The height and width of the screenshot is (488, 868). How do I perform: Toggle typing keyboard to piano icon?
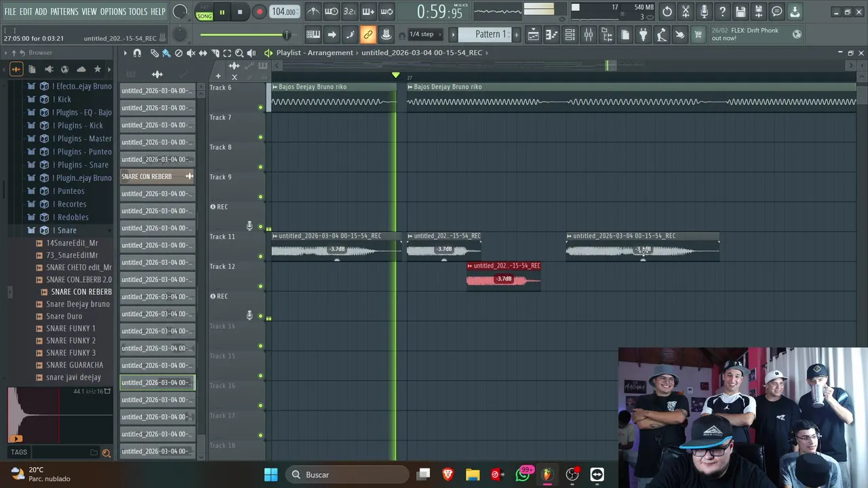(313, 35)
